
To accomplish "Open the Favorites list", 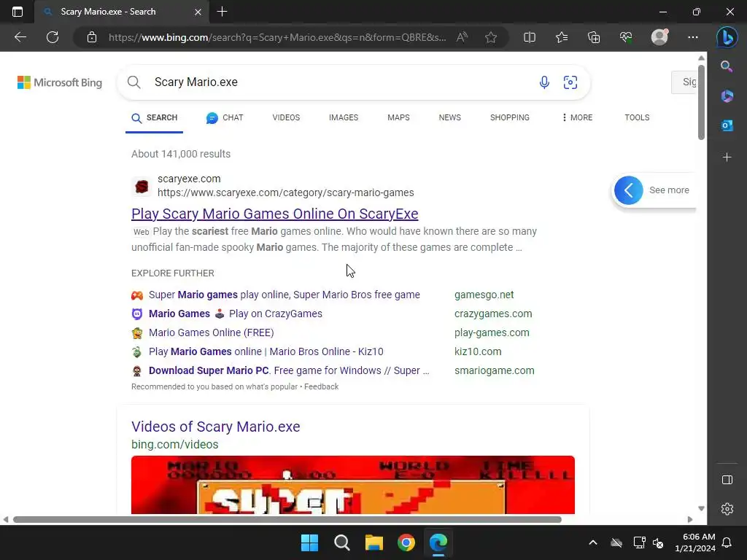I will [x=562, y=37].
